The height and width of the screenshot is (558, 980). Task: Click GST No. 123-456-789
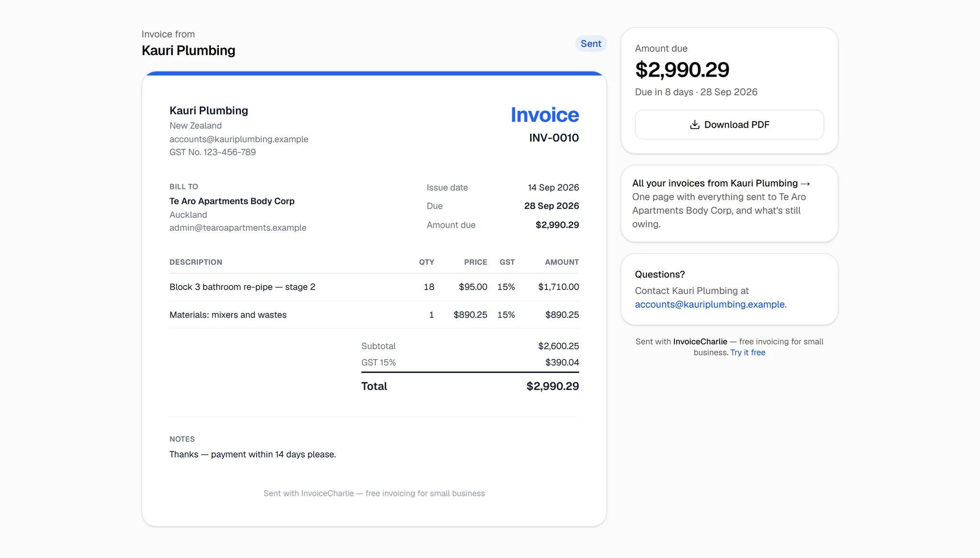point(212,152)
